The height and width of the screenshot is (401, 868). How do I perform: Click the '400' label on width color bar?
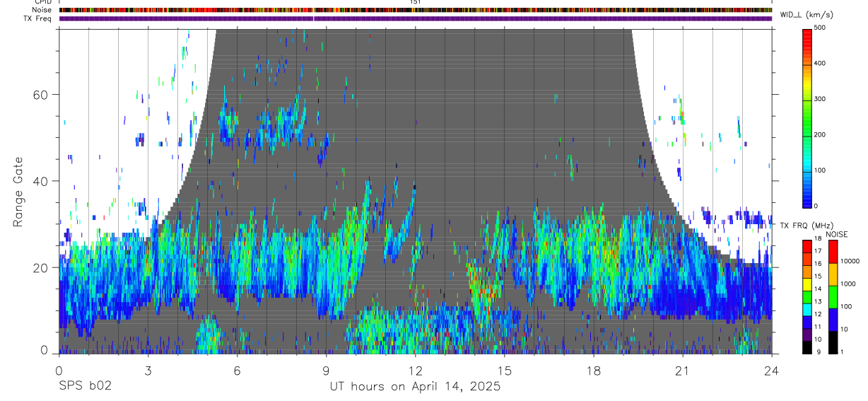(x=820, y=64)
